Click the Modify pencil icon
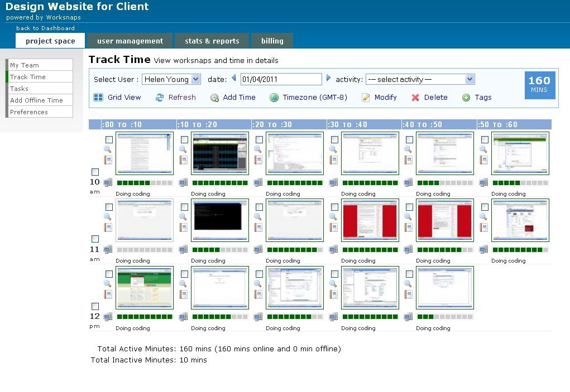 click(x=366, y=97)
